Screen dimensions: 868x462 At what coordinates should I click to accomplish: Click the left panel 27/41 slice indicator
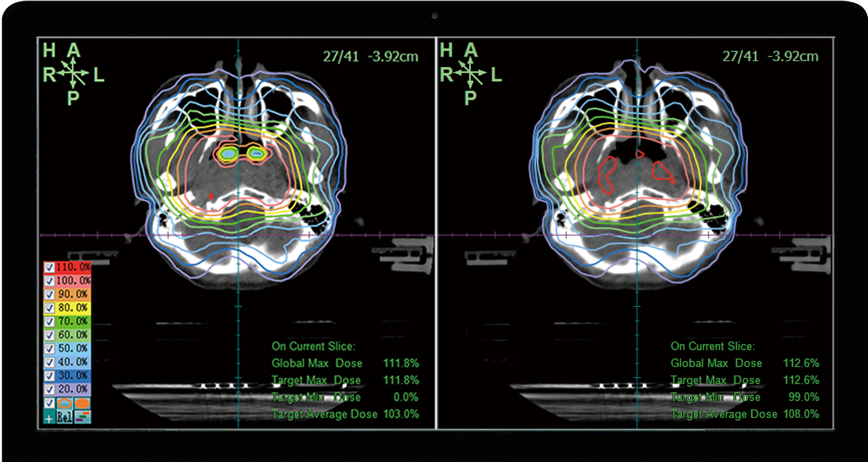341,56
